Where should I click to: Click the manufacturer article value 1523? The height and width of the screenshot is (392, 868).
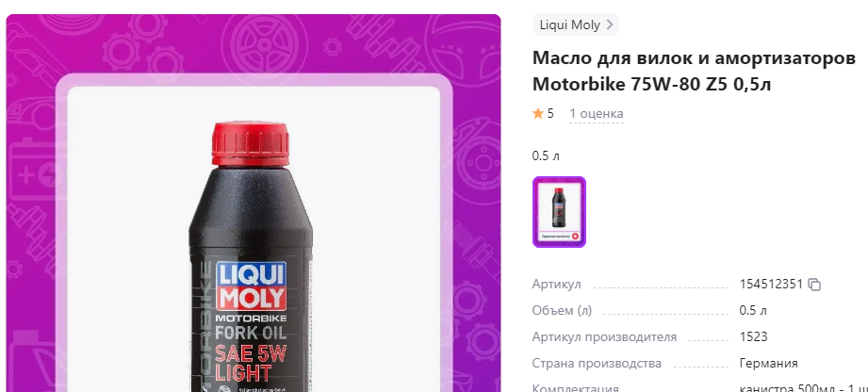pos(753,337)
